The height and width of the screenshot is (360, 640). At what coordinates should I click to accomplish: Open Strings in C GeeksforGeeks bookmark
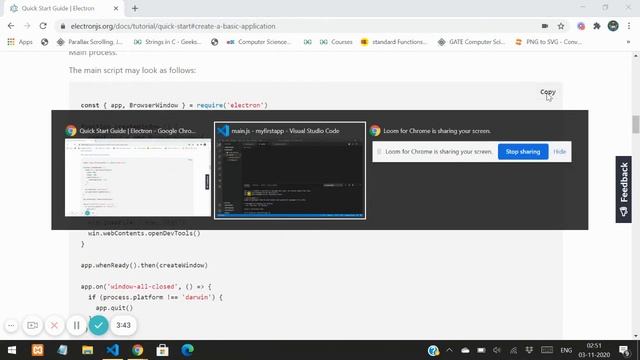tap(167, 42)
